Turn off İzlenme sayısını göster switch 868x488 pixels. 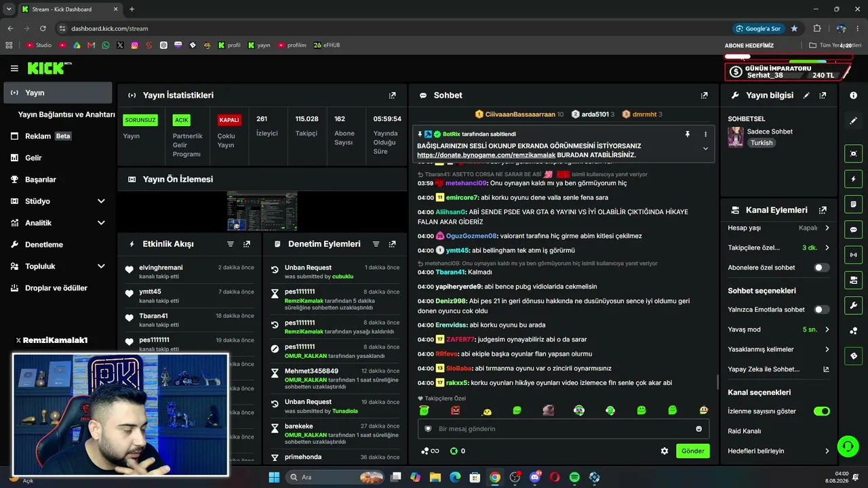click(822, 411)
